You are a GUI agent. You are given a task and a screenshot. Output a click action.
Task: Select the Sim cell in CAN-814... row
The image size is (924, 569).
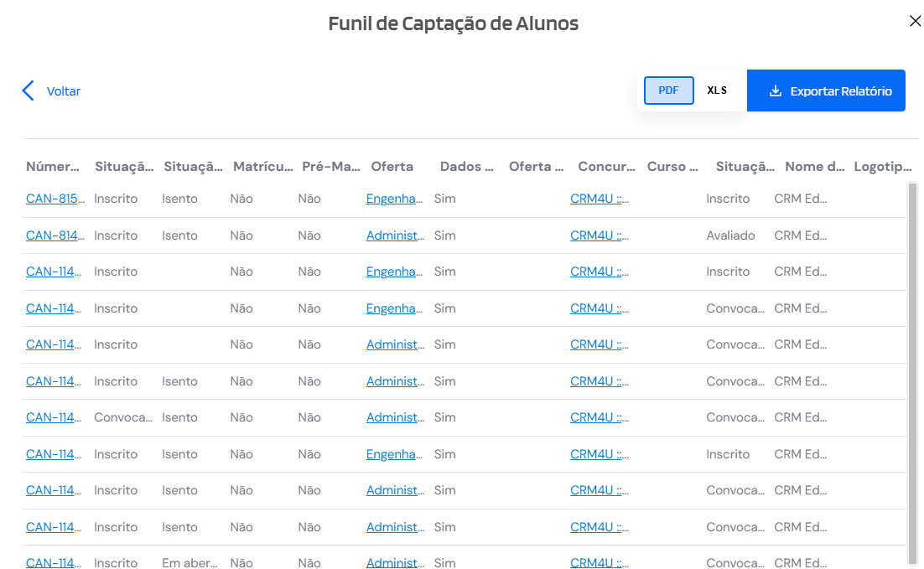445,235
